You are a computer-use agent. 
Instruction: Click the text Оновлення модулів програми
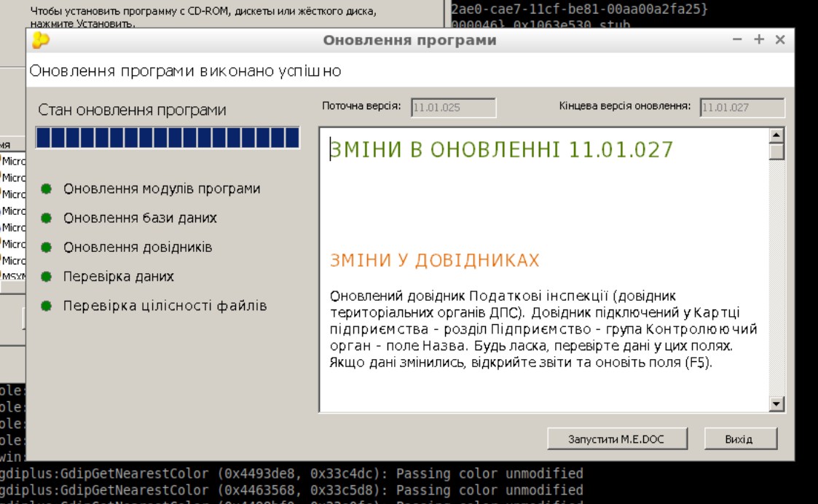pyautogui.click(x=162, y=189)
